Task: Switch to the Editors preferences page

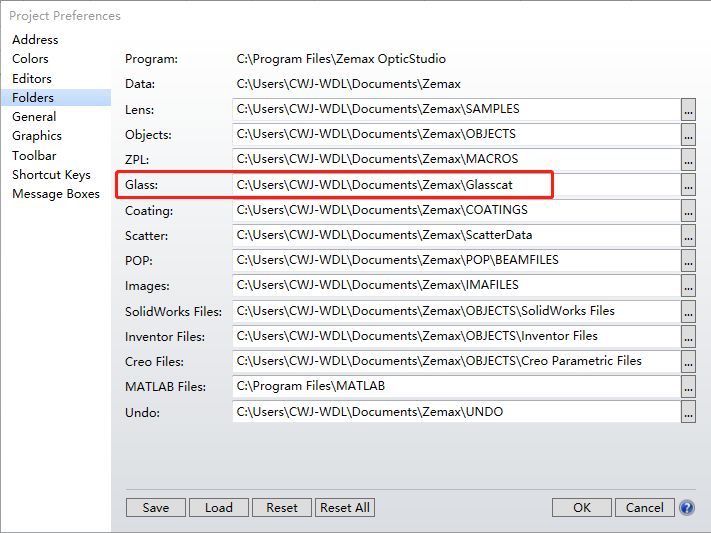Action: click(x=32, y=78)
